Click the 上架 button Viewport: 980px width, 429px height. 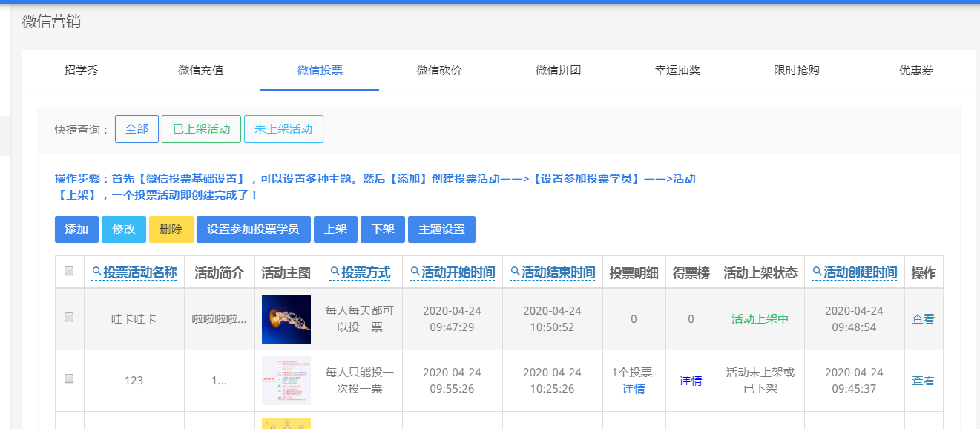click(x=336, y=229)
